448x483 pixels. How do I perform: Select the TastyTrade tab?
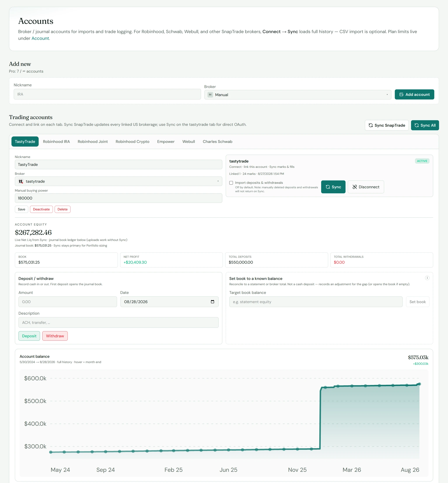[25, 142]
